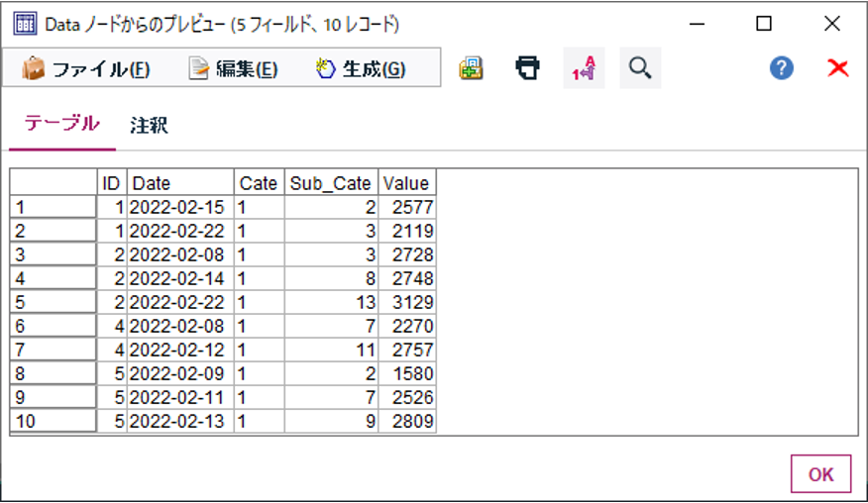
Task: Click the Value cell 2270
Action: [407, 326]
